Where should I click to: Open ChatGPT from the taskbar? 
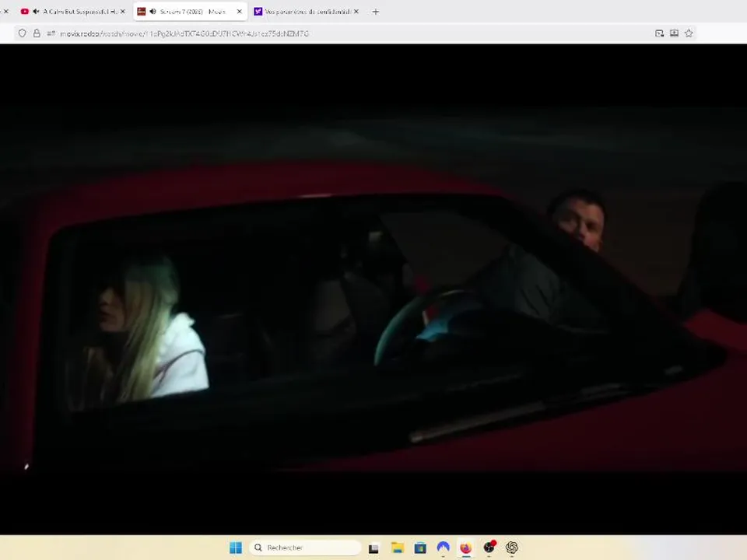tap(512, 548)
